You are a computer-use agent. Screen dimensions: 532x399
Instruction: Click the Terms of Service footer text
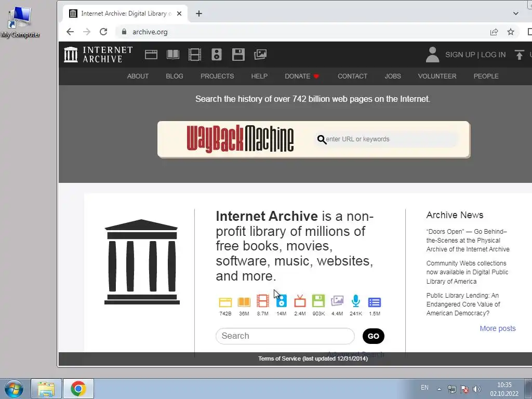pos(313,358)
